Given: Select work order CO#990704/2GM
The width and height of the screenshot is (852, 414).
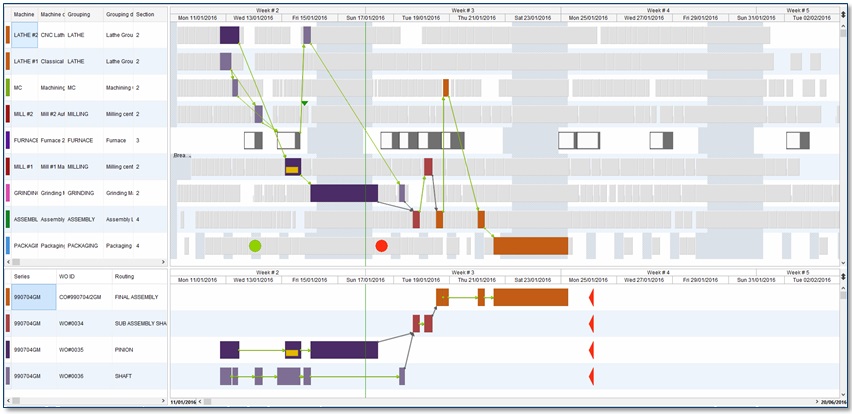Looking at the screenshot, I should click(x=84, y=297).
